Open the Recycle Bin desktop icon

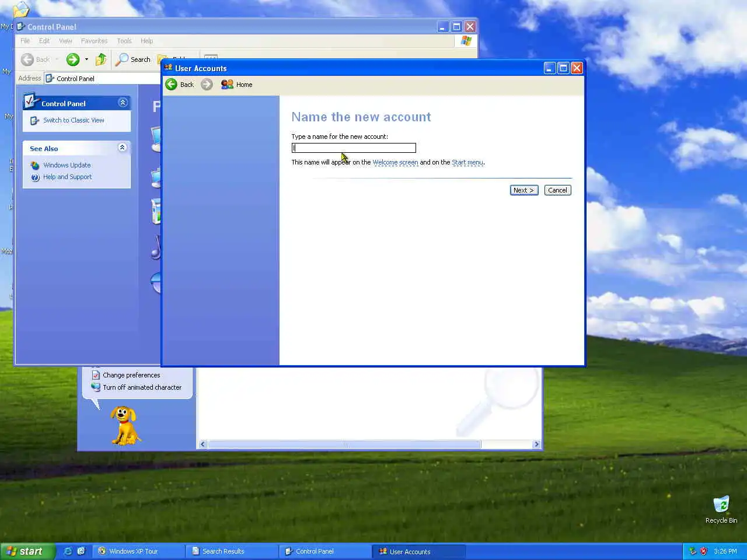[721, 509]
